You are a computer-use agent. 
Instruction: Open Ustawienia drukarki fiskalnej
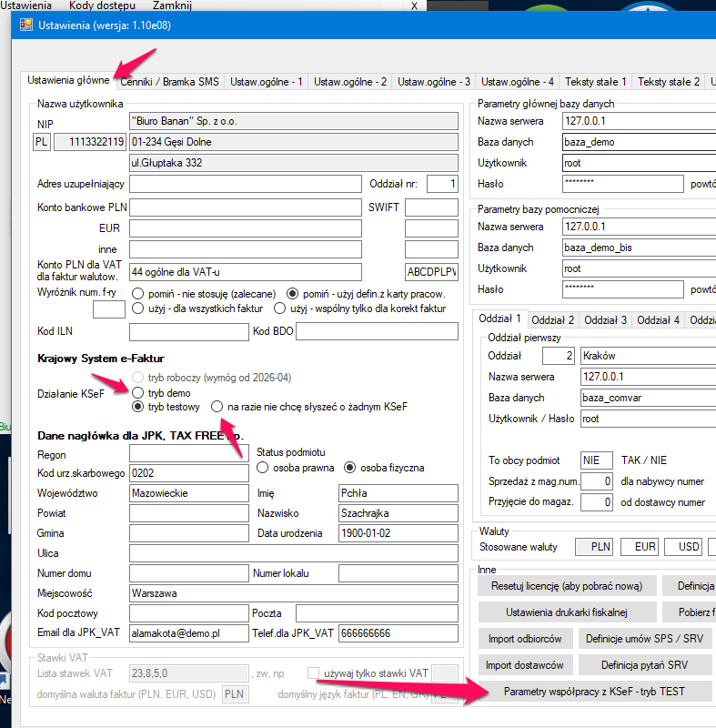click(566, 612)
